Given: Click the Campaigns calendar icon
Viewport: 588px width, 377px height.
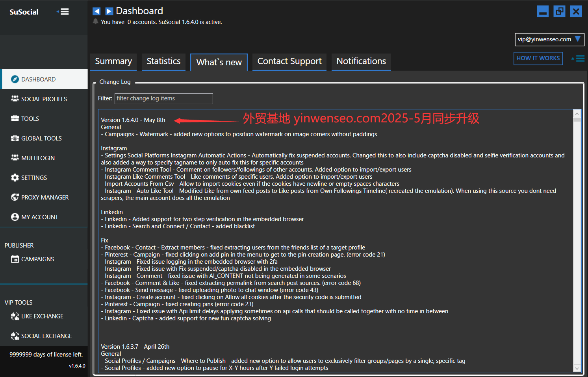Looking at the screenshot, I should [15, 259].
